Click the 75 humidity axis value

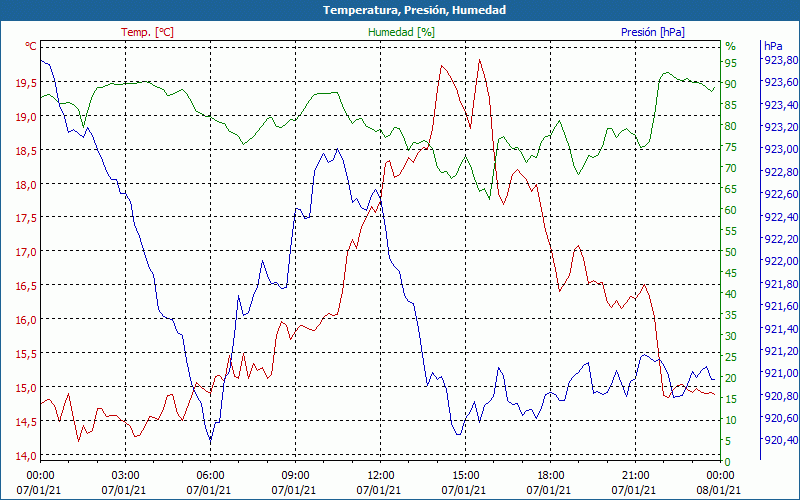[731, 147]
